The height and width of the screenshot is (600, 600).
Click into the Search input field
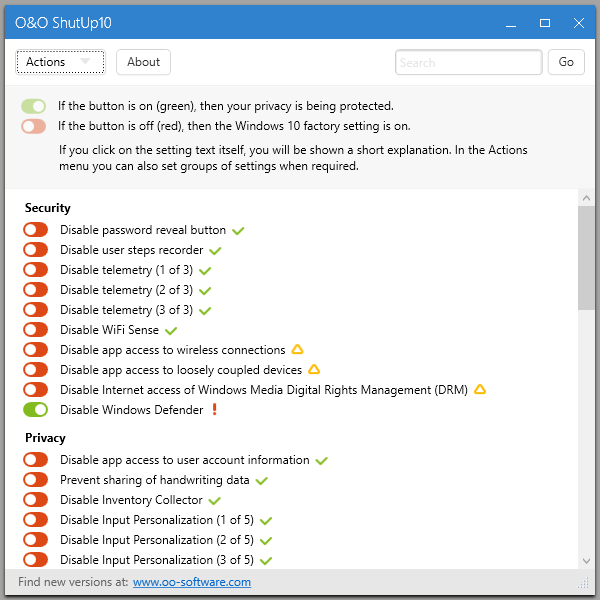pos(469,62)
